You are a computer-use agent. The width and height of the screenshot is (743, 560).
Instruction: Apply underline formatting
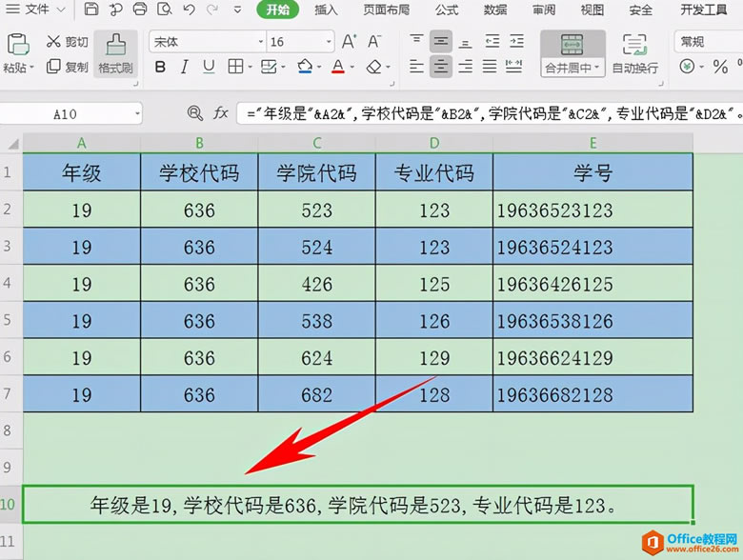click(209, 67)
